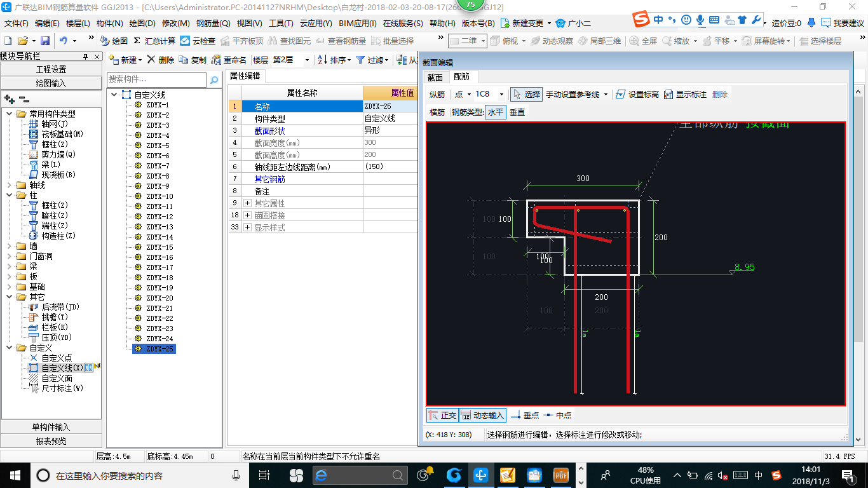Select 垂直 rebar type

pyautogui.click(x=517, y=112)
